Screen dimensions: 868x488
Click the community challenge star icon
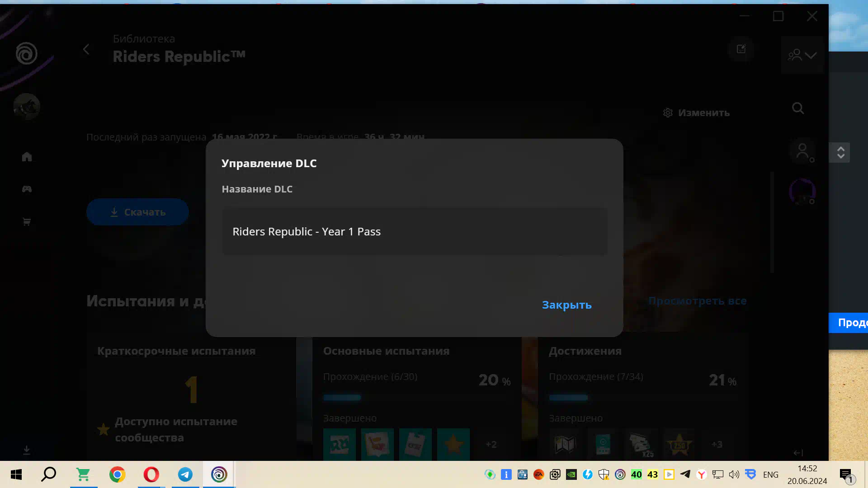[x=103, y=429]
